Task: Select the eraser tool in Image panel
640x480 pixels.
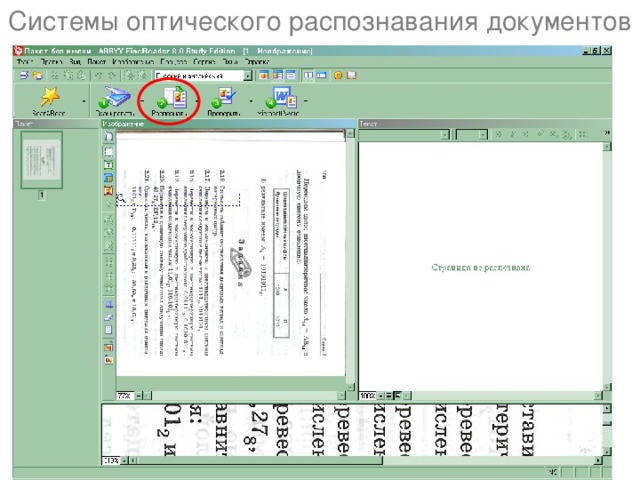Action: [109, 317]
